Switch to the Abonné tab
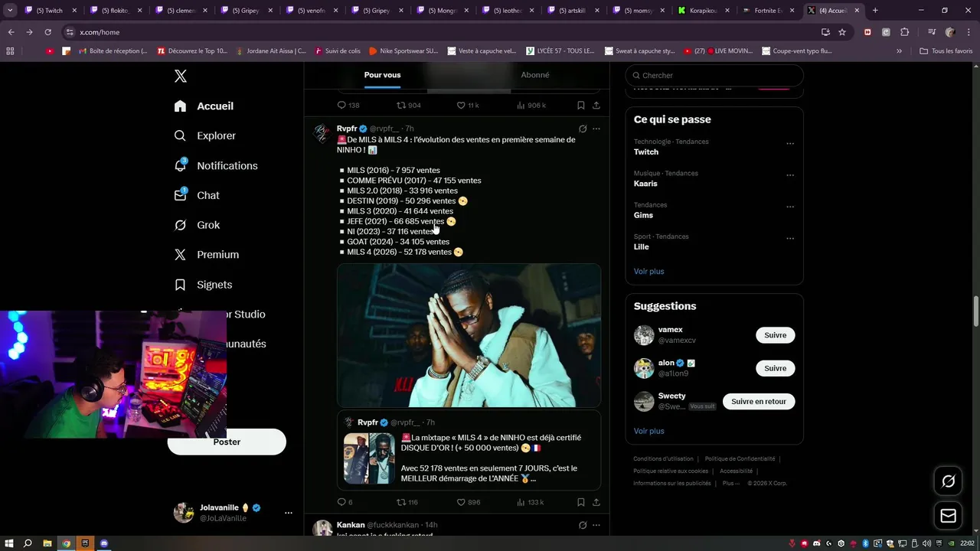 coord(535,75)
